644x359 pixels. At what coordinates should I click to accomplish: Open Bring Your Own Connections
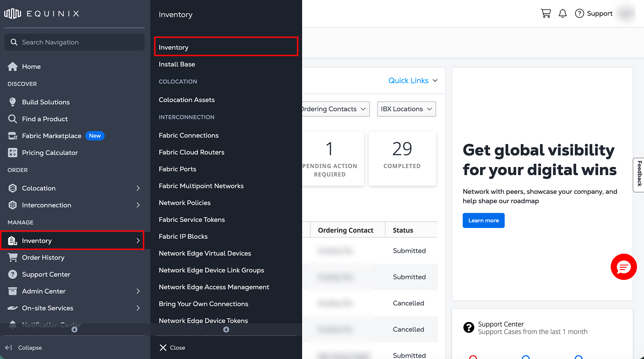point(204,304)
